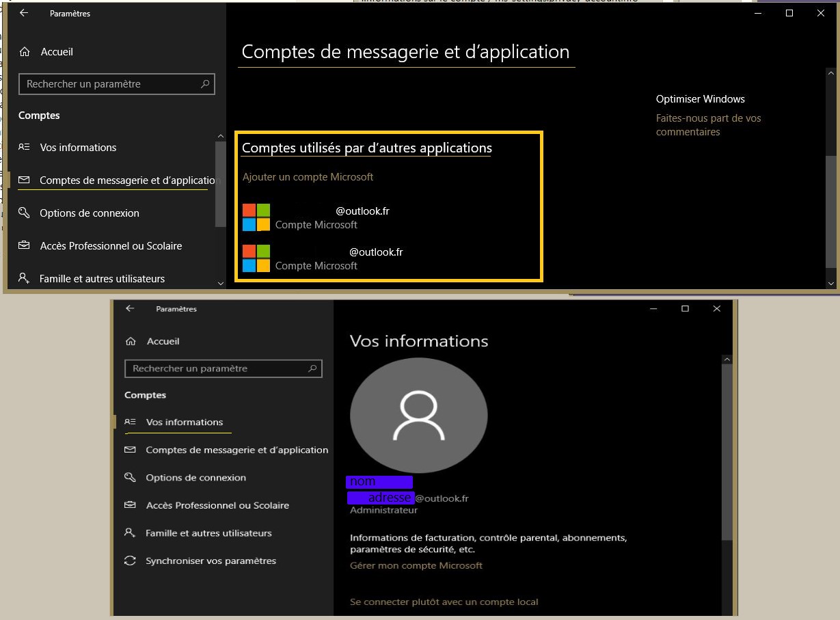
Task: Click the person icon for Famille et autres utilisateurs in the lower window
Action: point(130,533)
